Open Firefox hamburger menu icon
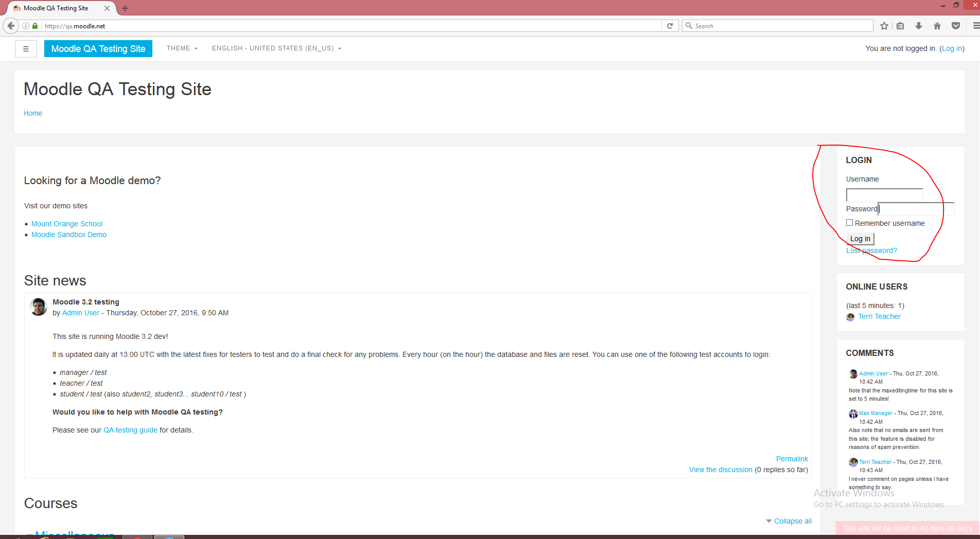Screen dimensions: 980x539 [x=975, y=26]
